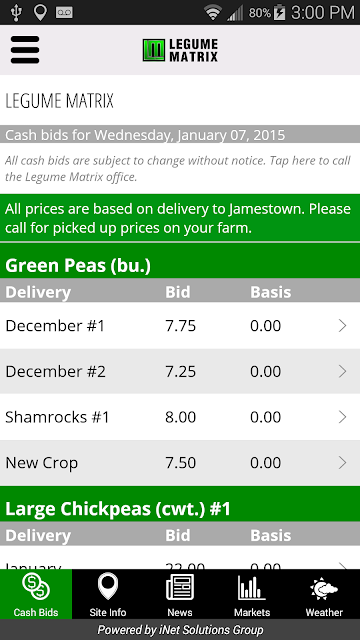Expand New Crop bid details chevron
Screen dimensions: 360x640
342,463
